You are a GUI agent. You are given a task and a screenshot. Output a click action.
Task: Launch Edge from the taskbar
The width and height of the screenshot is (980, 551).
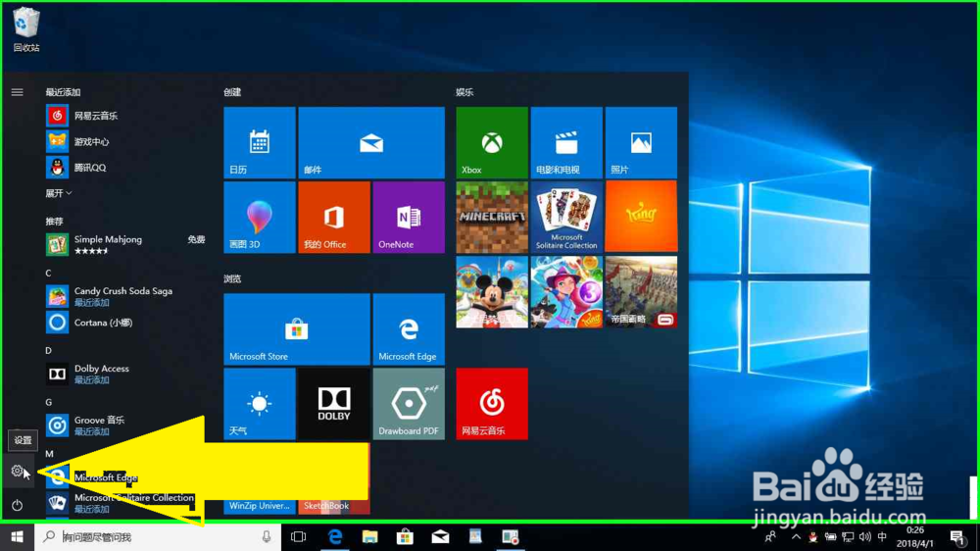coord(335,536)
